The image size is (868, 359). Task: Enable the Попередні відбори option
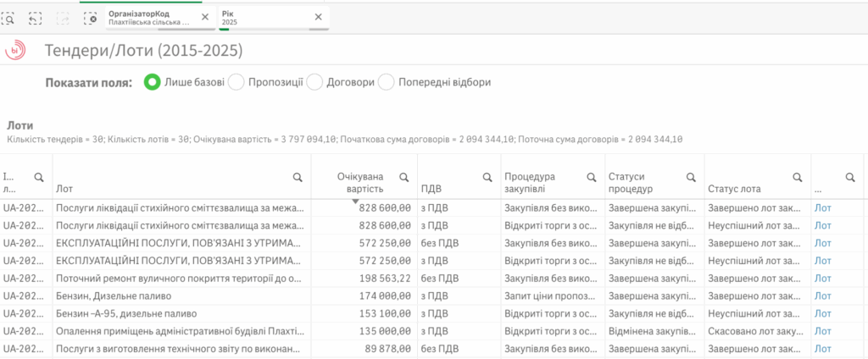[x=386, y=82]
